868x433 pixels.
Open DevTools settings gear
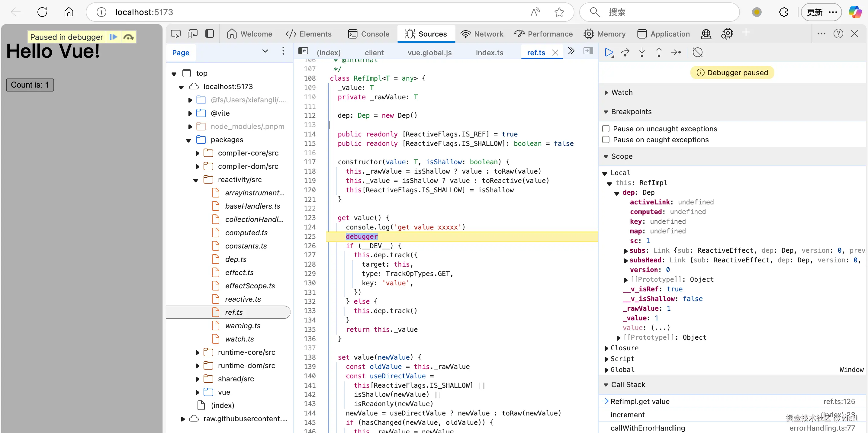tap(727, 34)
